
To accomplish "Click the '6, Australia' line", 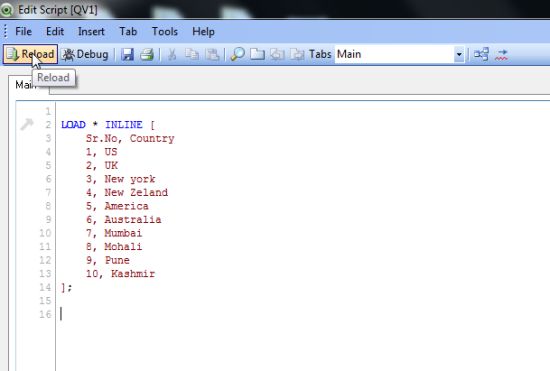I will click(x=124, y=220).
